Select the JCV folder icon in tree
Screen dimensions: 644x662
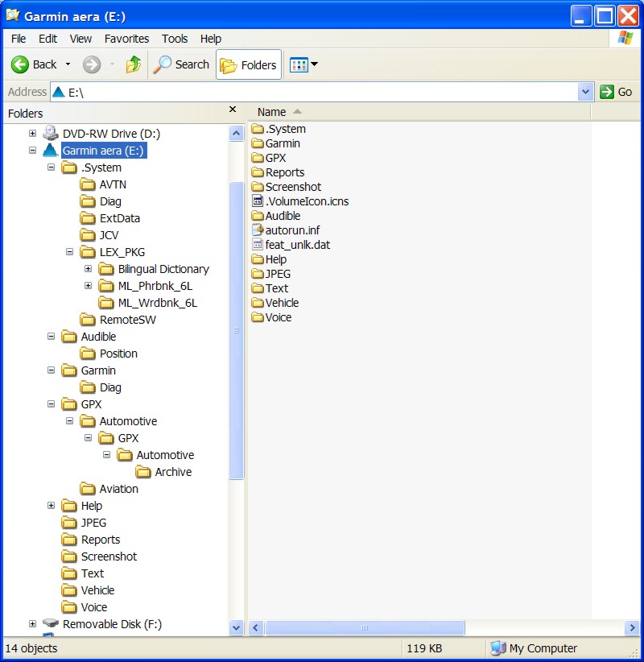point(88,234)
